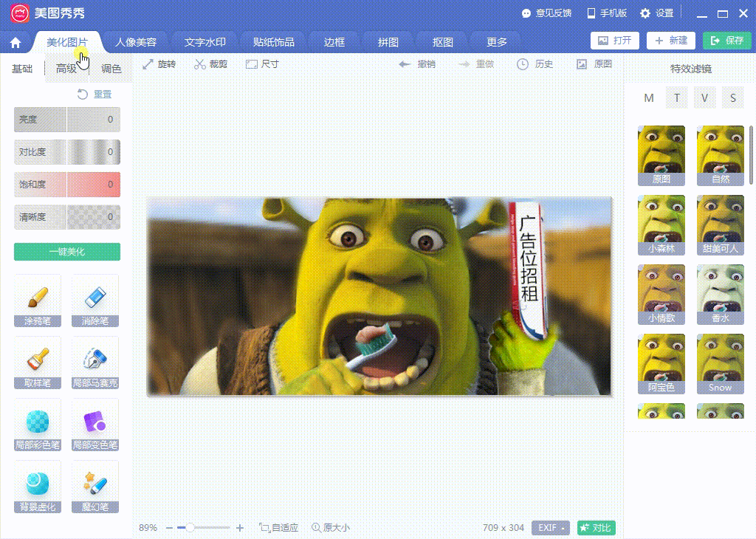The width and height of the screenshot is (756, 539).
Task: Switch to the 边框 tab
Action: click(334, 42)
